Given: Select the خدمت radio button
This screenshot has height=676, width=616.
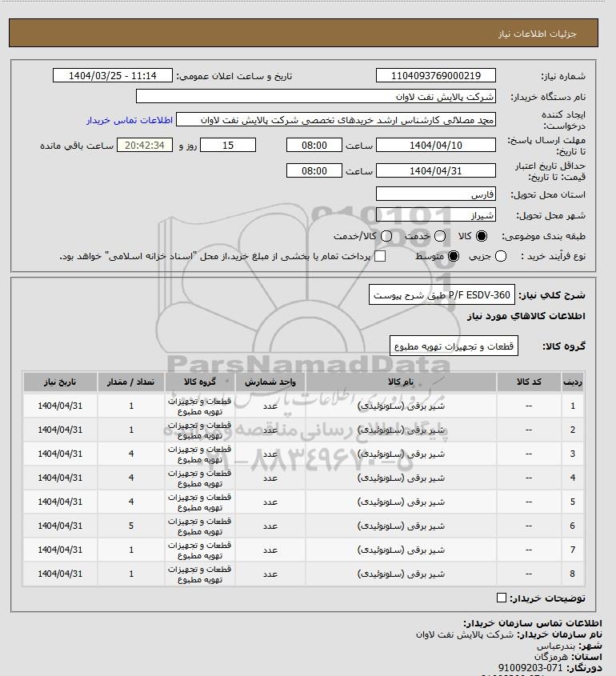Looking at the screenshot, I should pyautogui.click(x=440, y=236).
